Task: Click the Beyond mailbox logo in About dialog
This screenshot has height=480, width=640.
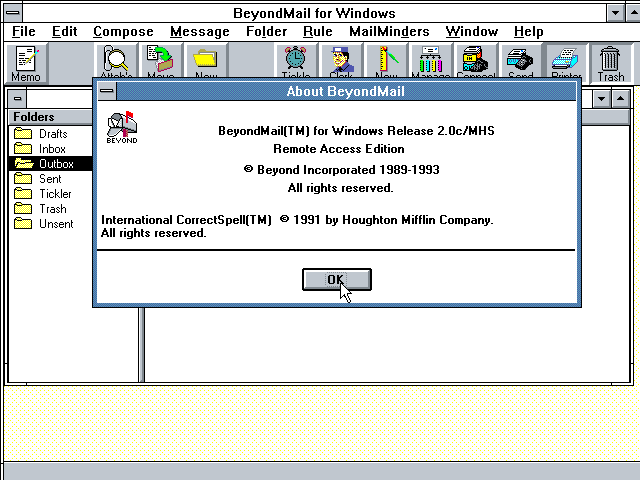Action: point(122,127)
